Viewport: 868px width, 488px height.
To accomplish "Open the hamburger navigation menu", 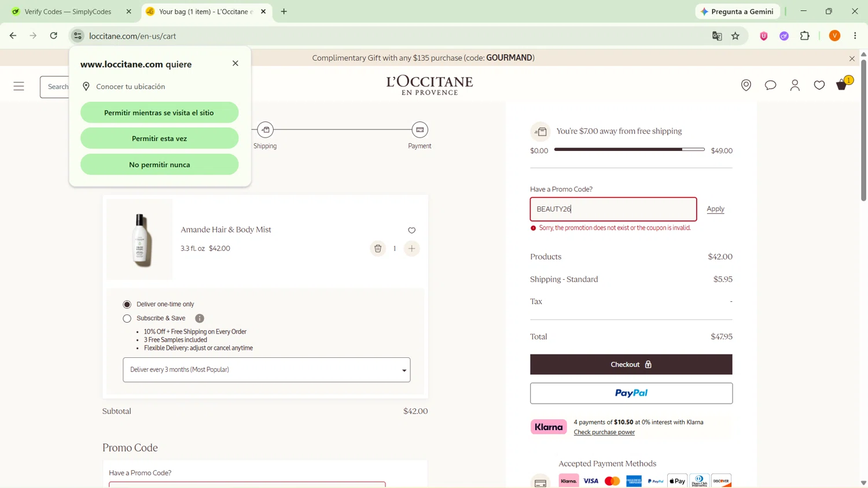I will pyautogui.click(x=19, y=87).
